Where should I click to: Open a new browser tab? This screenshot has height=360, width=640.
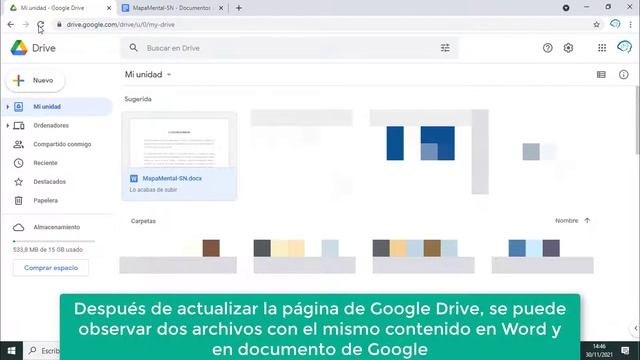pos(239,8)
